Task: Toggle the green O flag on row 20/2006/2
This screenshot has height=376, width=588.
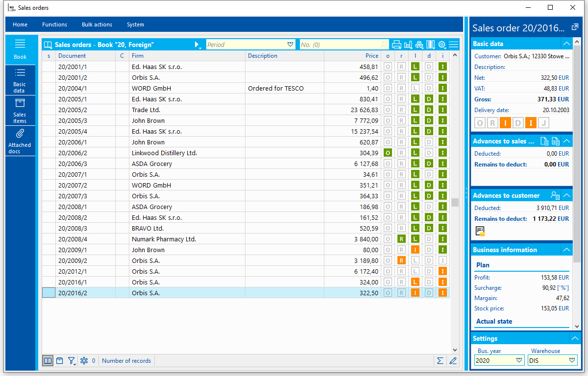Action: 388,153
